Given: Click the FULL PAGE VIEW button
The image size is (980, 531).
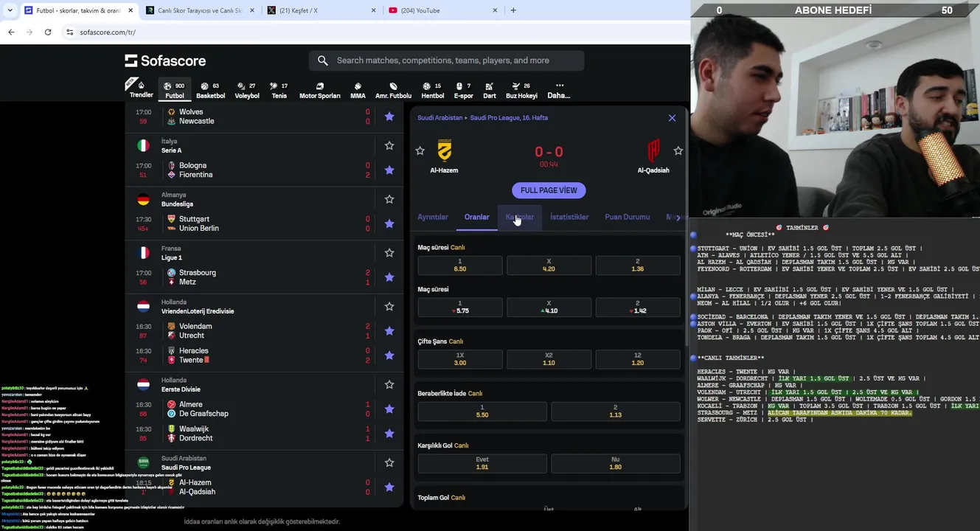Looking at the screenshot, I should [x=549, y=190].
